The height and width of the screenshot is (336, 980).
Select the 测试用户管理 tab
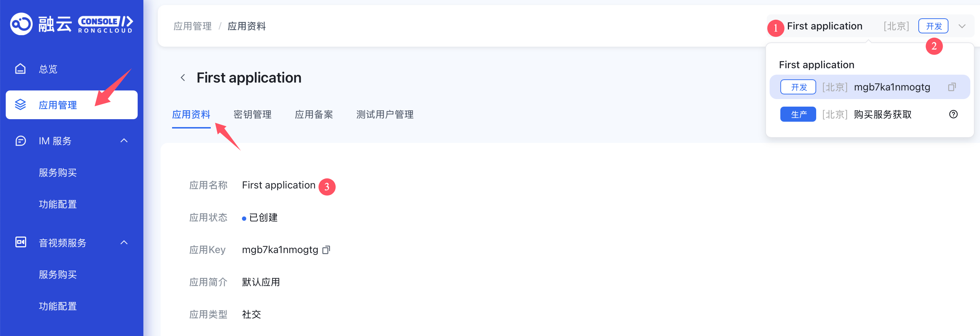(385, 114)
